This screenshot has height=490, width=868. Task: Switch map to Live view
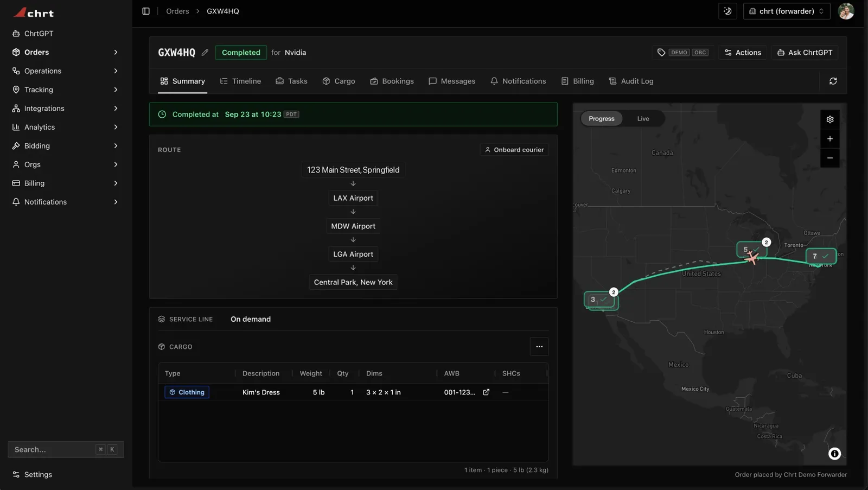click(643, 119)
